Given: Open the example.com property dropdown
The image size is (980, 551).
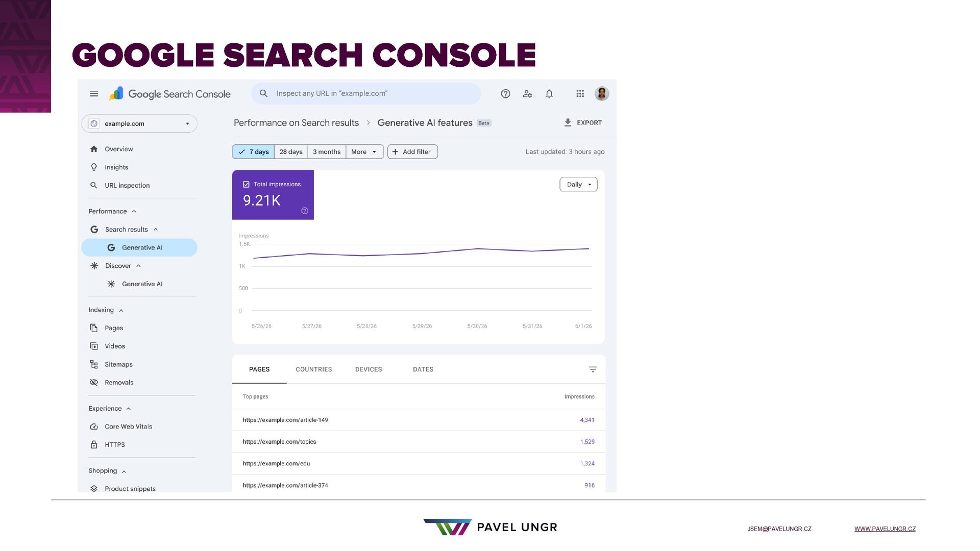Looking at the screenshot, I should (139, 124).
